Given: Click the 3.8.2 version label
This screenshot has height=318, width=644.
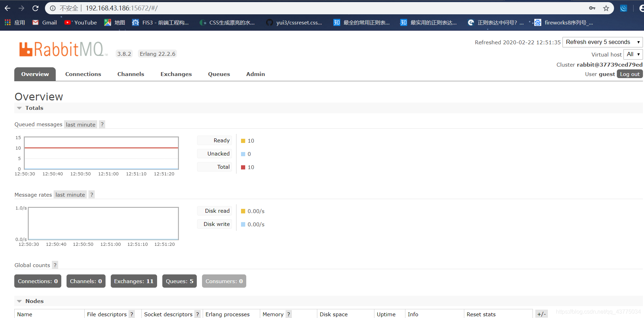Looking at the screenshot, I should coord(124,54).
